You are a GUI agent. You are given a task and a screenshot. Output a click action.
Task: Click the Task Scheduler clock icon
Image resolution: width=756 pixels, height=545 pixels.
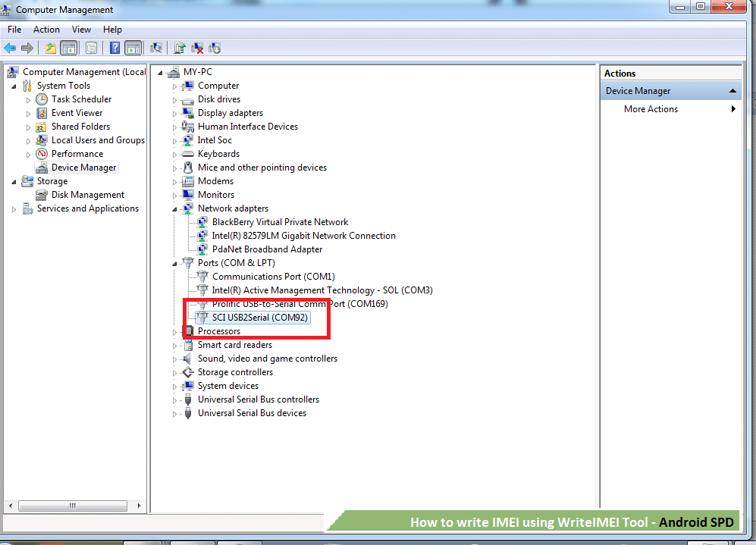pyautogui.click(x=42, y=99)
